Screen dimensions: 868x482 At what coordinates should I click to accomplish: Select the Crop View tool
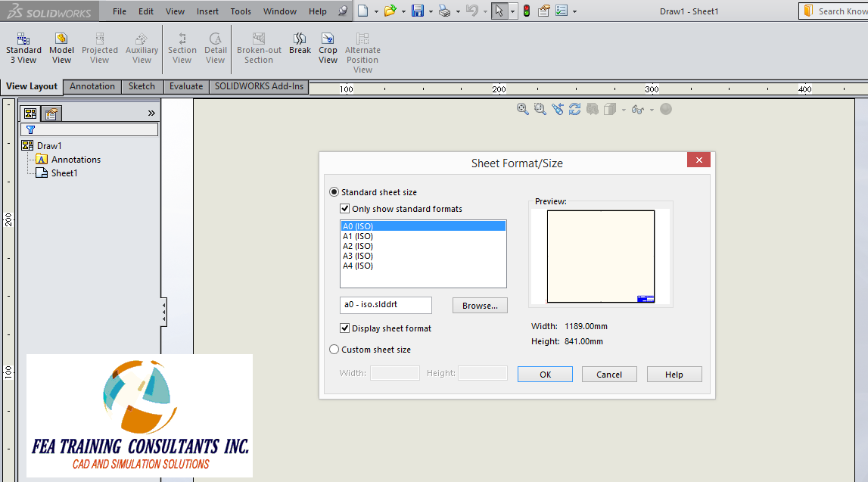pyautogui.click(x=328, y=48)
